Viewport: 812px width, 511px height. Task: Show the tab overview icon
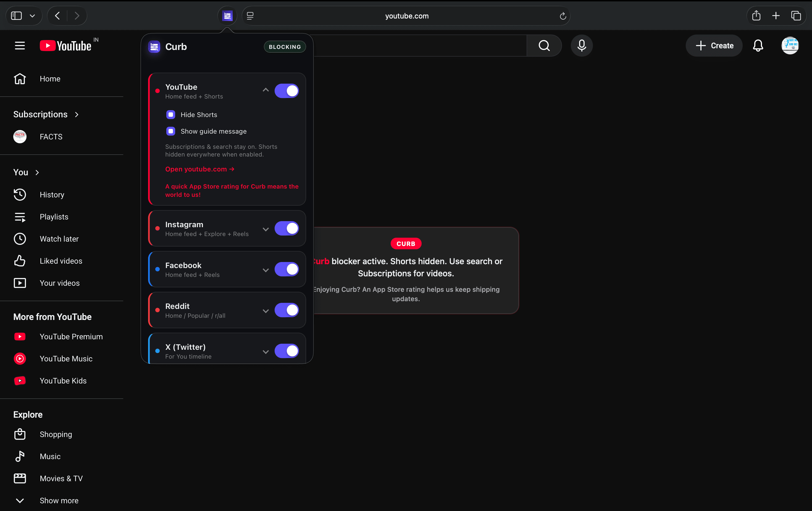(x=796, y=16)
